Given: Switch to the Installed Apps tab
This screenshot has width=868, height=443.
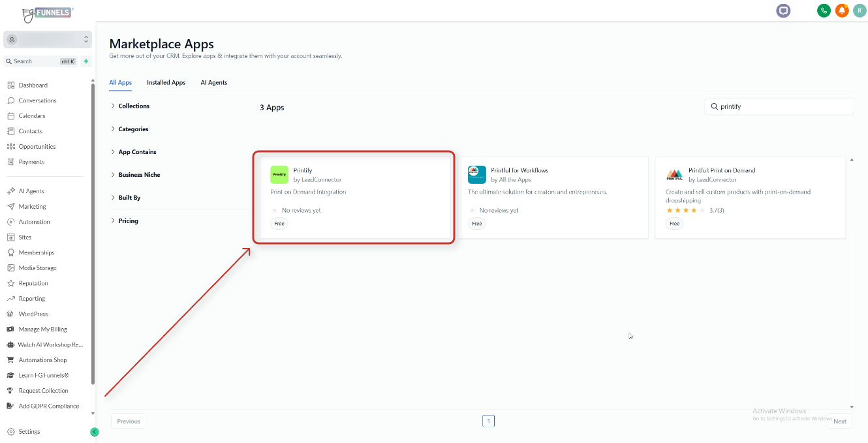Looking at the screenshot, I should tap(166, 83).
